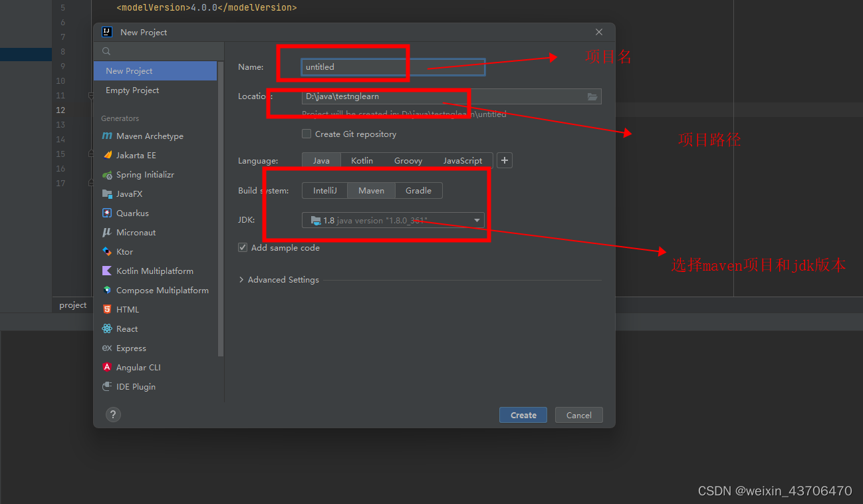Viewport: 863px width, 504px height.
Task: Select the Micronaut mu icon
Action: click(107, 233)
